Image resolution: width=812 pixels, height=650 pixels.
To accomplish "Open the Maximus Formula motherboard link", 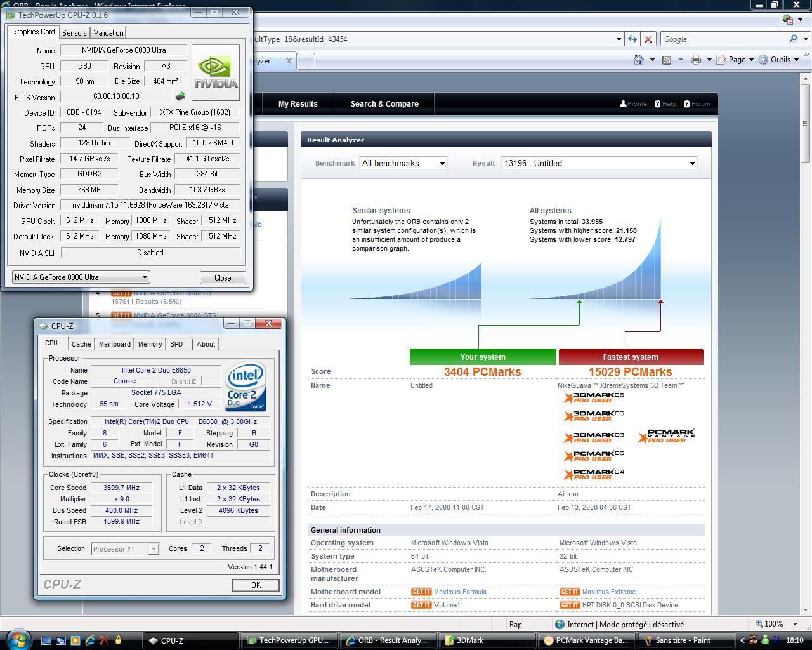I will (x=460, y=592).
